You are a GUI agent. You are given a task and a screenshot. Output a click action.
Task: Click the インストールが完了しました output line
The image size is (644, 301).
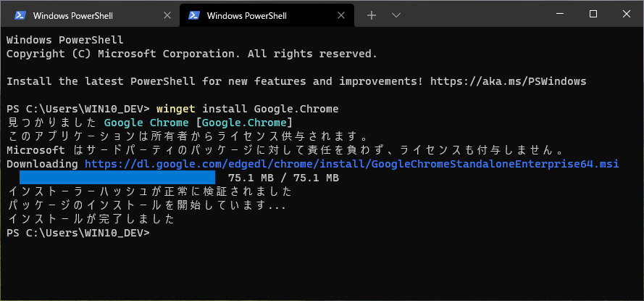pos(91,219)
